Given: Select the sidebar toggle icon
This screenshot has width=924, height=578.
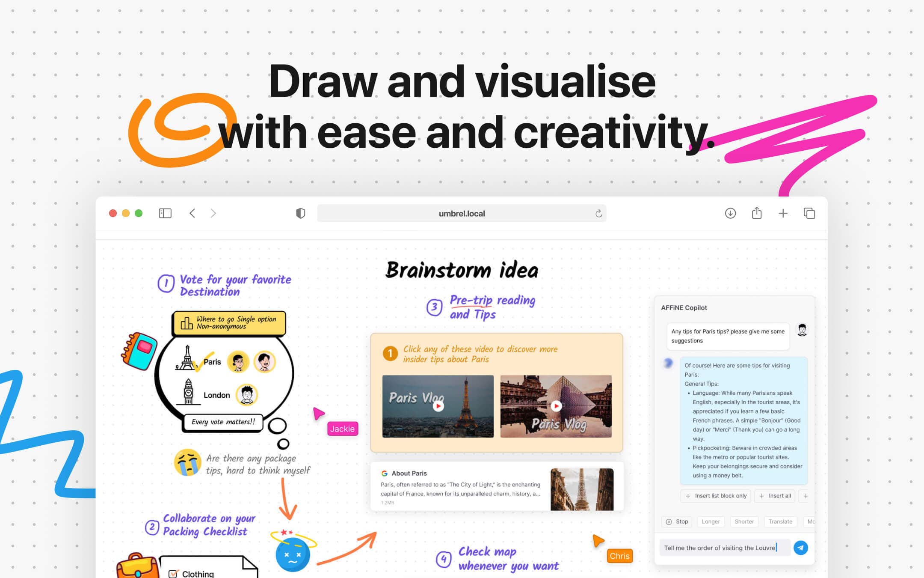Looking at the screenshot, I should [164, 213].
